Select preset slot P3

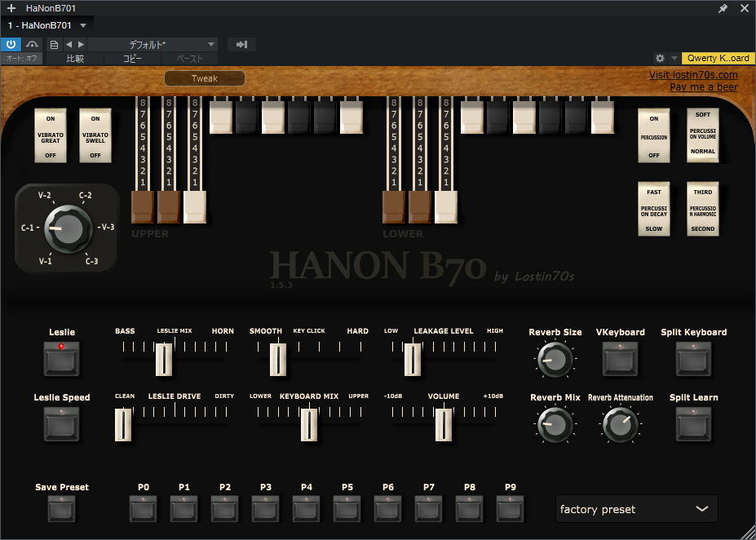[x=266, y=509]
